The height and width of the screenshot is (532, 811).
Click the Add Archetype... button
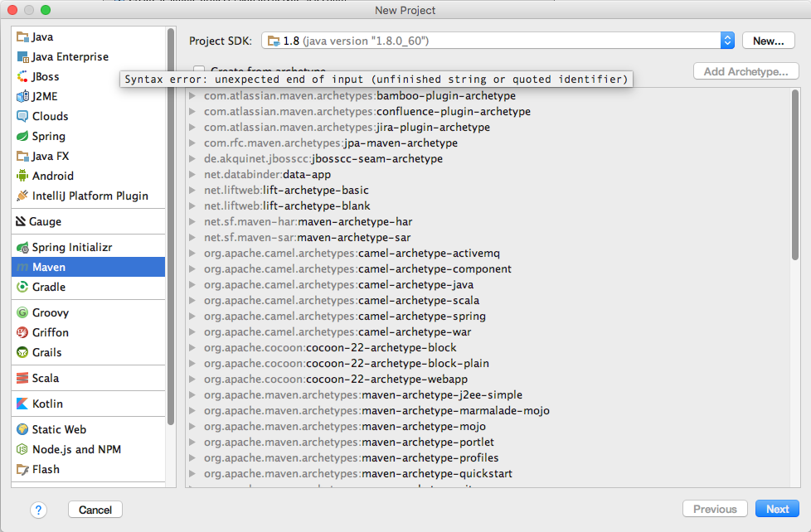tap(745, 71)
